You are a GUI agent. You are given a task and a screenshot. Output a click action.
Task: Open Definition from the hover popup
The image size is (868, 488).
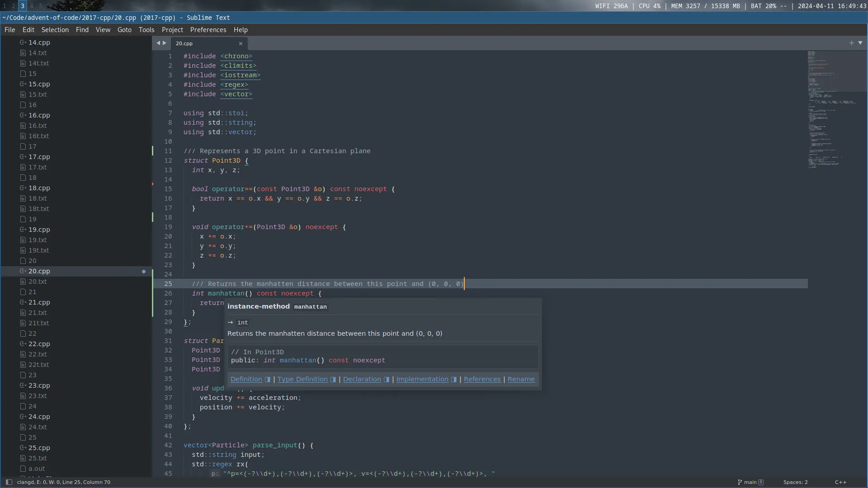246,379
